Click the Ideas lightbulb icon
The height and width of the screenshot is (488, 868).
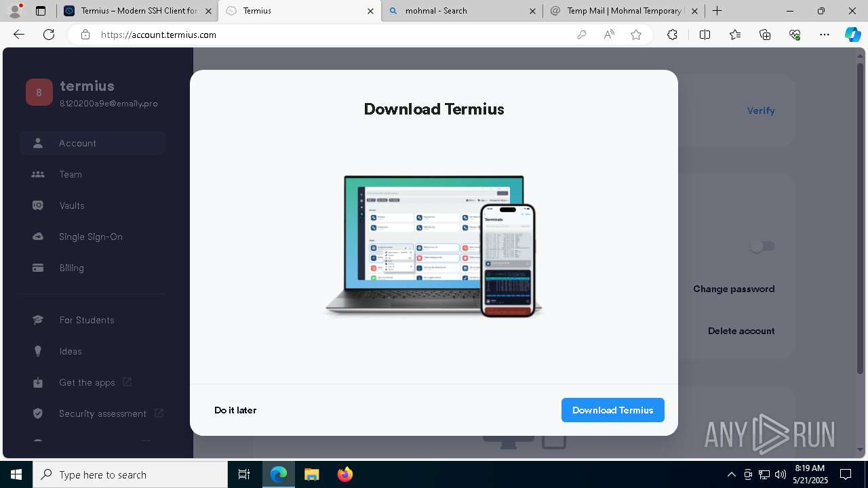coord(38,351)
